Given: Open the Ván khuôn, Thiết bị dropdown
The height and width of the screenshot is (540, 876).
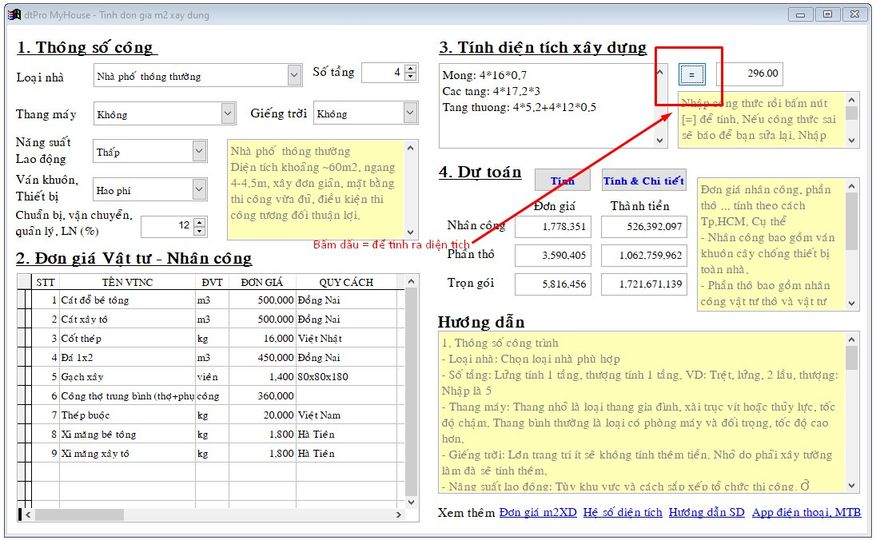Looking at the screenshot, I should click(x=199, y=188).
